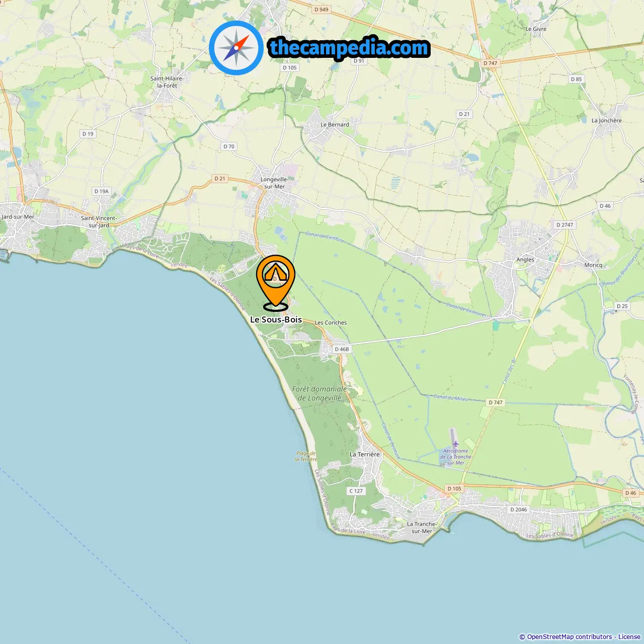Click the D 46B road shield
Viewport: 644px width, 644px height.
click(x=342, y=349)
